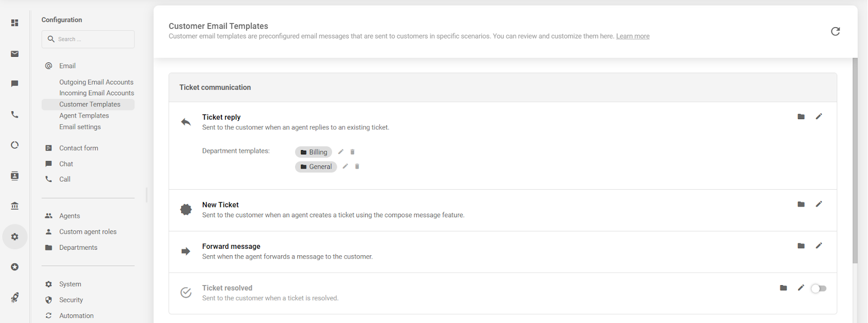Image resolution: width=868 pixels, height=323 pixels.
Task: Expand the System settings section
Action: point(70,284)
